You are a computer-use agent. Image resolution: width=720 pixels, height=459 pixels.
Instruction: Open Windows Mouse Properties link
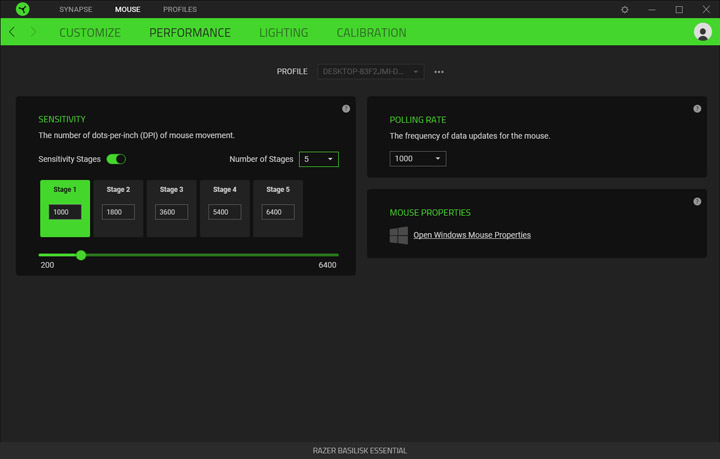(472, 235)
